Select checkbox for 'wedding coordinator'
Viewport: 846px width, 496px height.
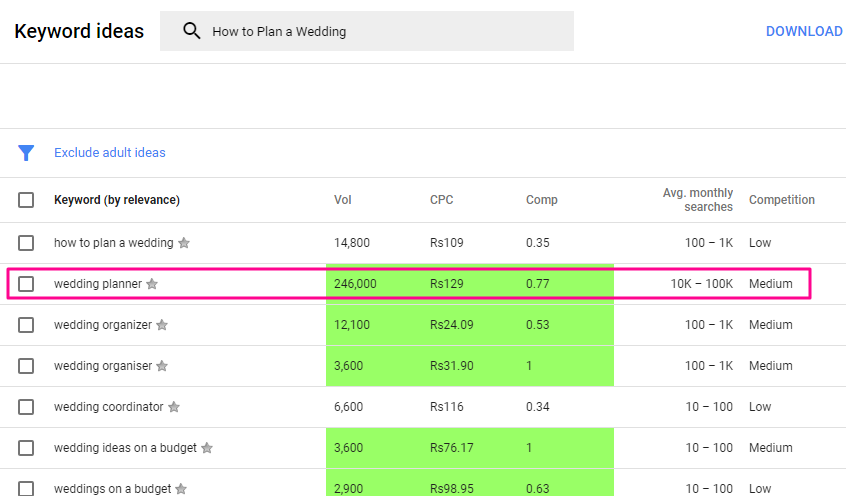point(26,407)
